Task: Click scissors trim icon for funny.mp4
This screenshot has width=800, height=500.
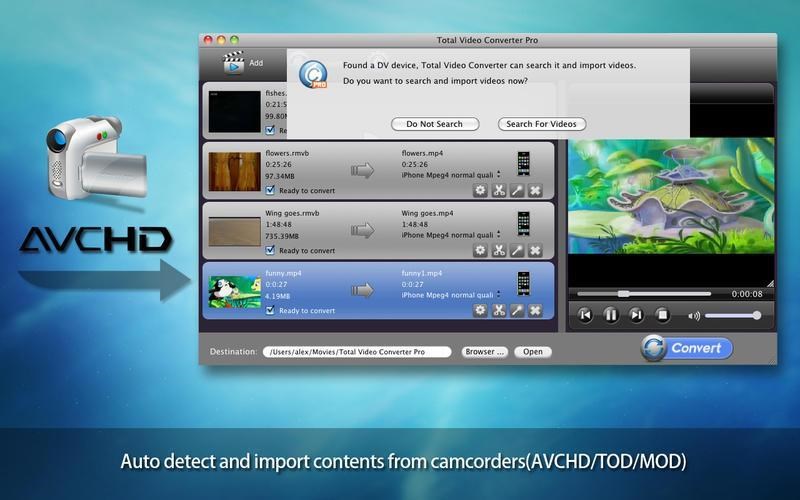Action: 498,310
